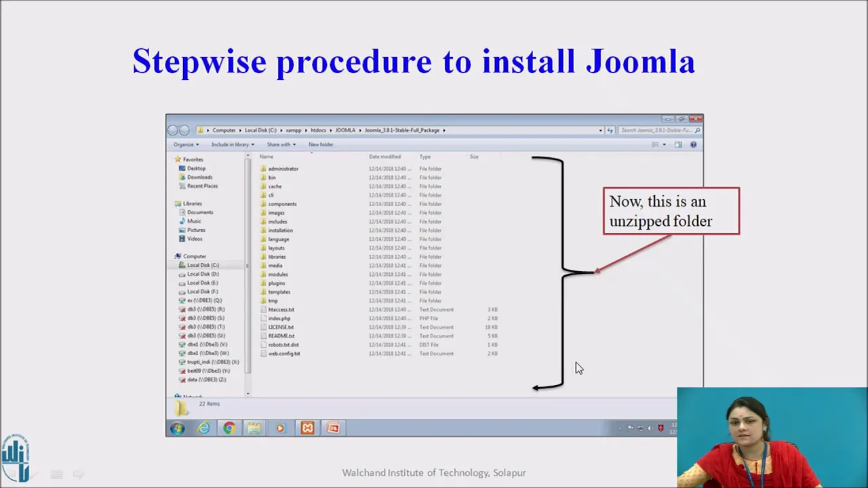Select the README.txt file name
Viewport: 868px width, 488px height.
[281, 336]
